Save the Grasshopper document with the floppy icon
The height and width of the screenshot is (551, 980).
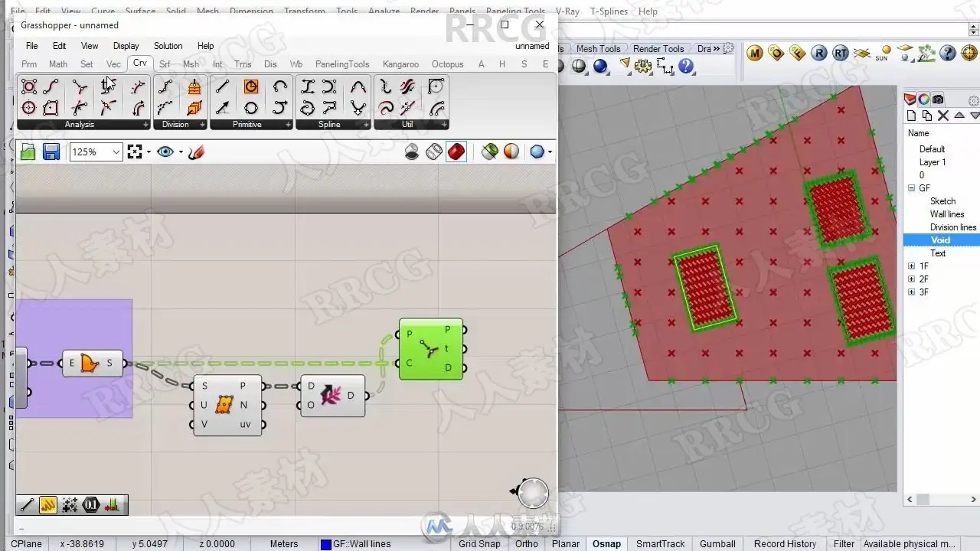[x=51, y=152]
